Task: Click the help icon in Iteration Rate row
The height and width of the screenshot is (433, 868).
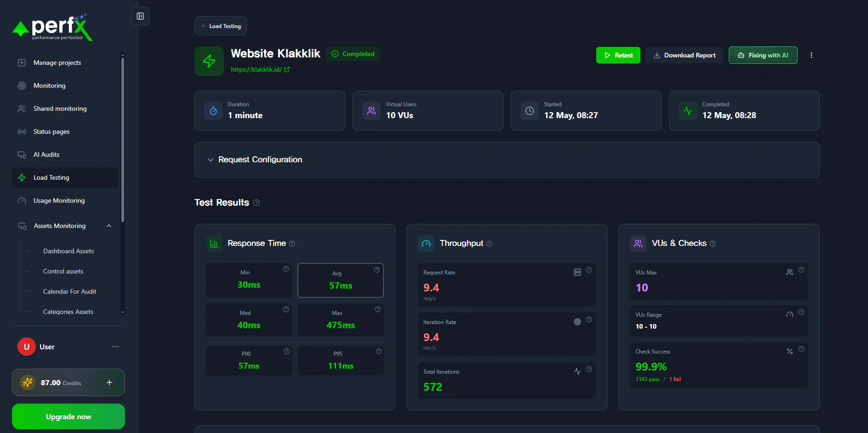Action: (x=589, y=319)
